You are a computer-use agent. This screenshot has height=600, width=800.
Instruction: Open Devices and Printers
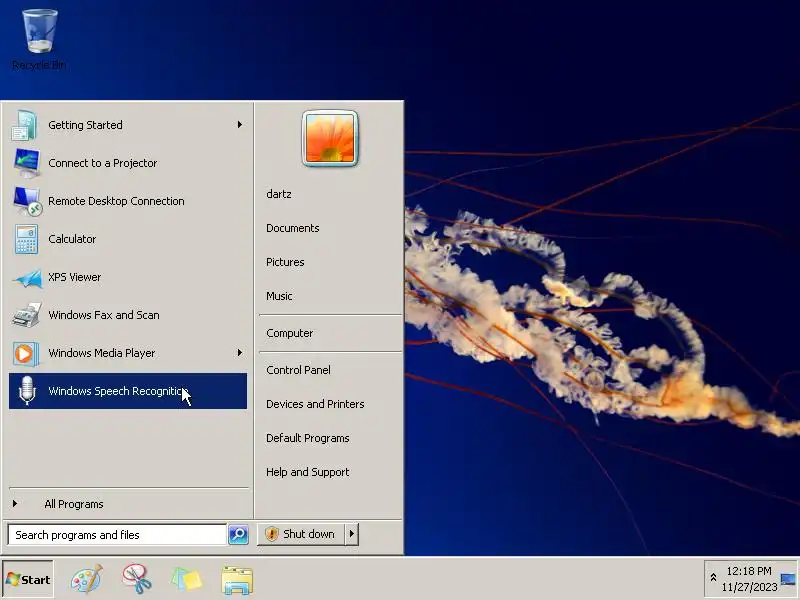[315, 404]
